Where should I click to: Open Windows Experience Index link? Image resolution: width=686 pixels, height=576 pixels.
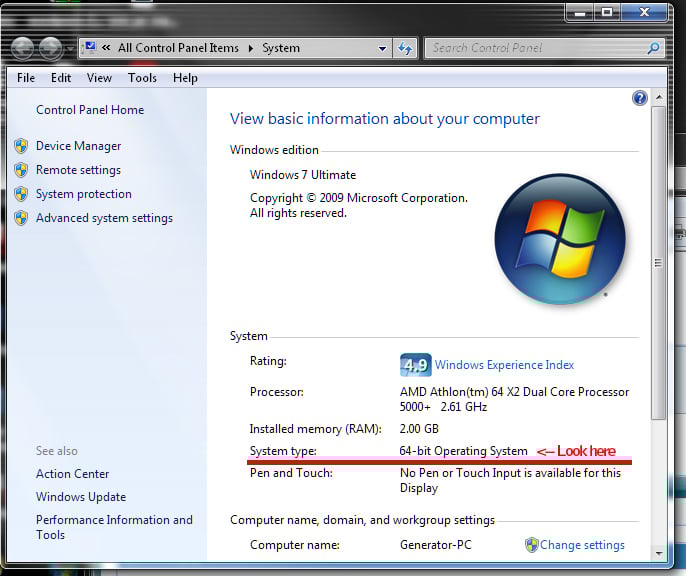tap(504, 365)
